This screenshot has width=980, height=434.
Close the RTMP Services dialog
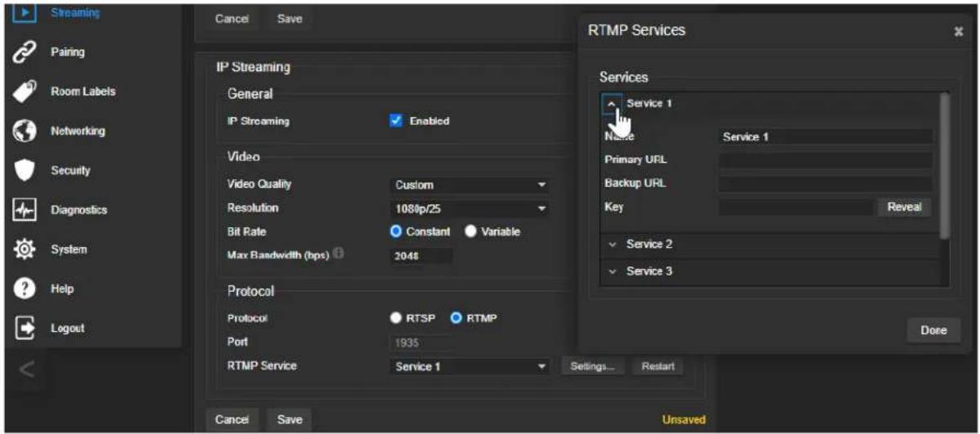959,31
